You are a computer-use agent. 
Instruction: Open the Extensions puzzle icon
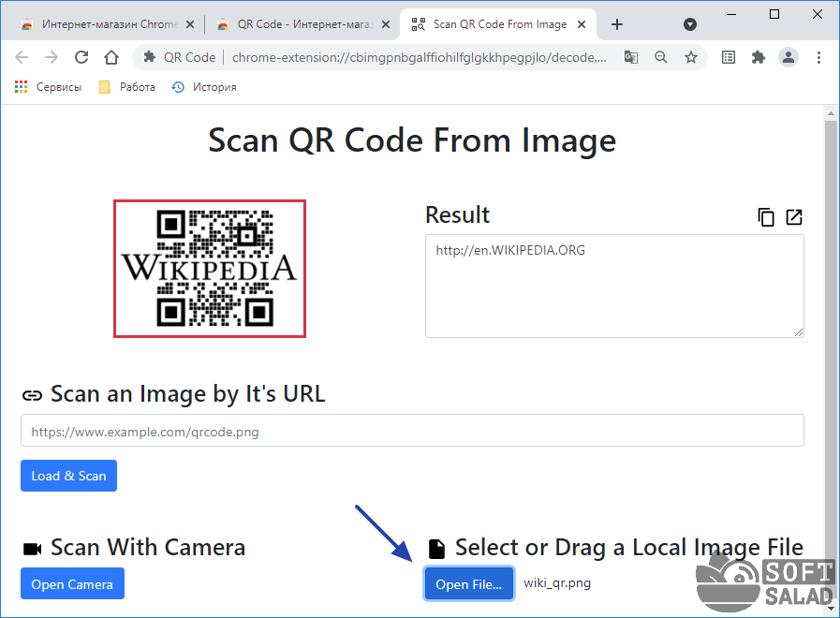[x=758, y=57]
